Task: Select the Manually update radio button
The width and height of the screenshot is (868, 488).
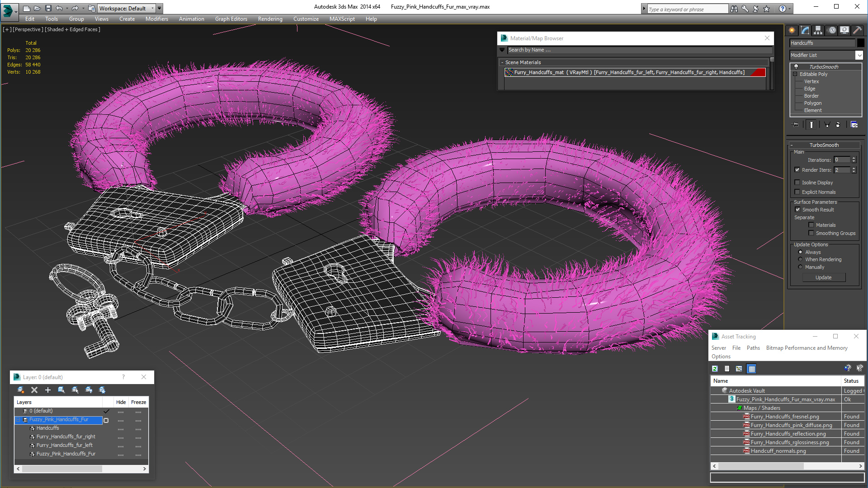Action: 800,267
